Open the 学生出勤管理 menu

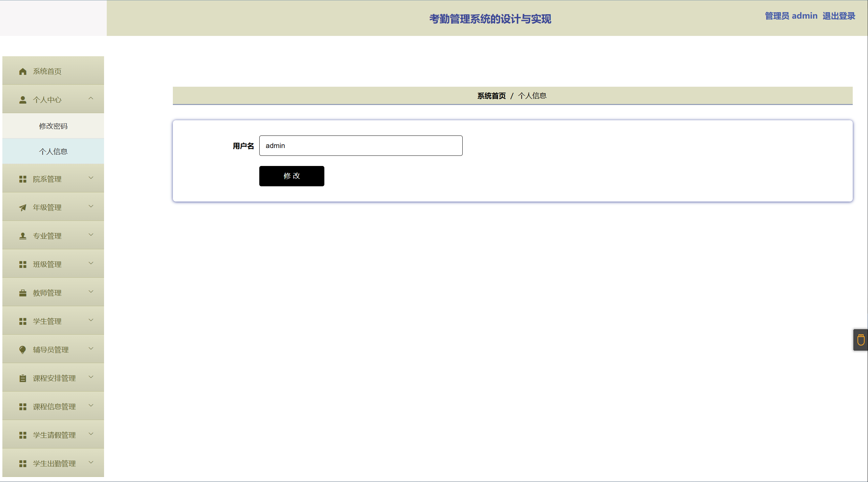click(x=54, y=463)
